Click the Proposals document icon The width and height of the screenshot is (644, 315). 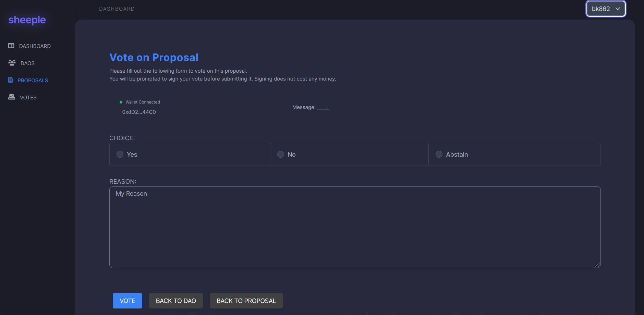point(11,80)
